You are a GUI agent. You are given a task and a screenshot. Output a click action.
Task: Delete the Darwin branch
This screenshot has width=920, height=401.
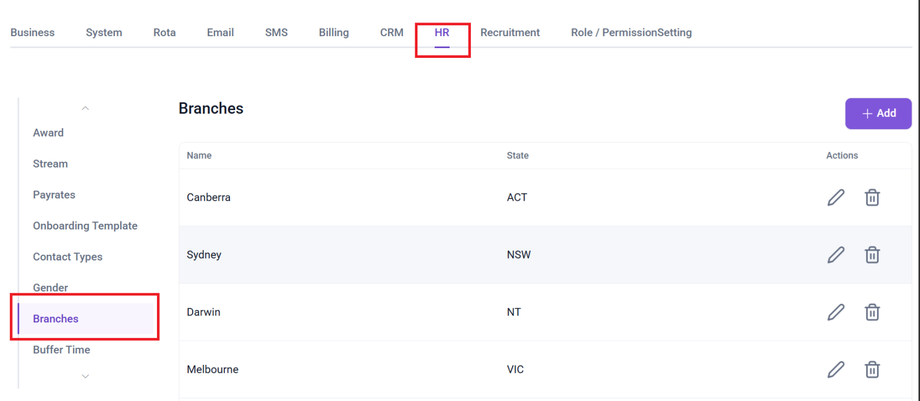[872, 312]
